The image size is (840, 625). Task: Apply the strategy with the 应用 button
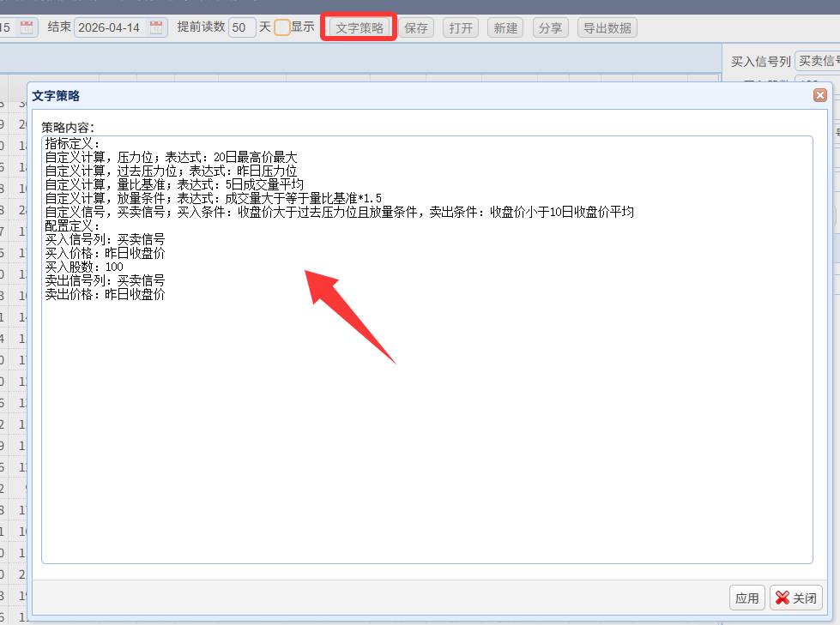tap(746, 598)
